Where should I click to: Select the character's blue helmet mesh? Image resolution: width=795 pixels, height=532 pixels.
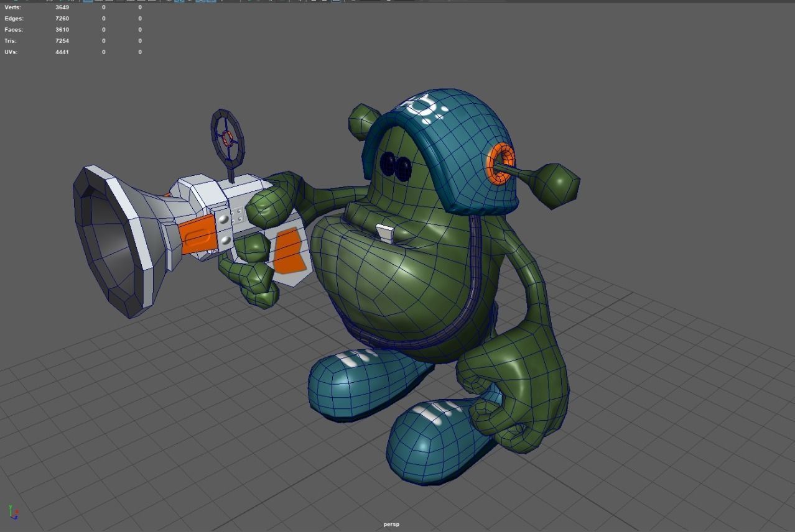tap(460, 143)
